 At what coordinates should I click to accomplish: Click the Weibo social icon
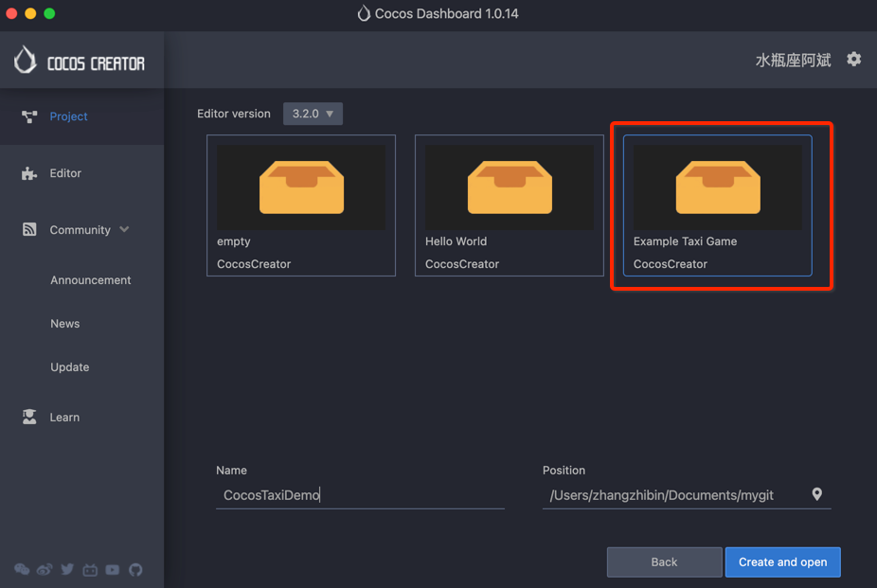[45, 569]
